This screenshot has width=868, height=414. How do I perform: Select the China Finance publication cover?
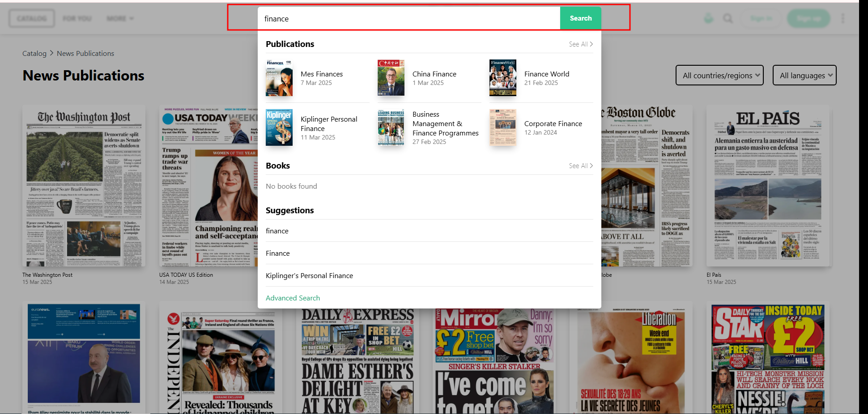point(391,78)
